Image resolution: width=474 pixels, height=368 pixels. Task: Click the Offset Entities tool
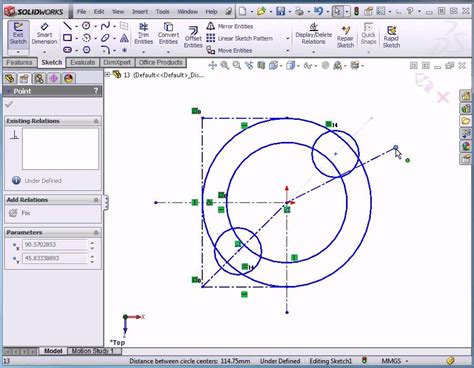(193, 37)
